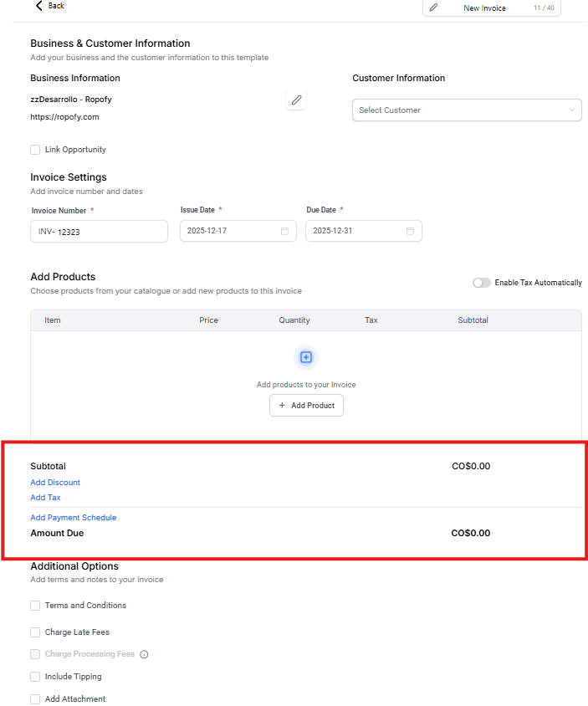Check the Link Opportunity checkbox
588x706 pixels.
click(x=35, y=150)
